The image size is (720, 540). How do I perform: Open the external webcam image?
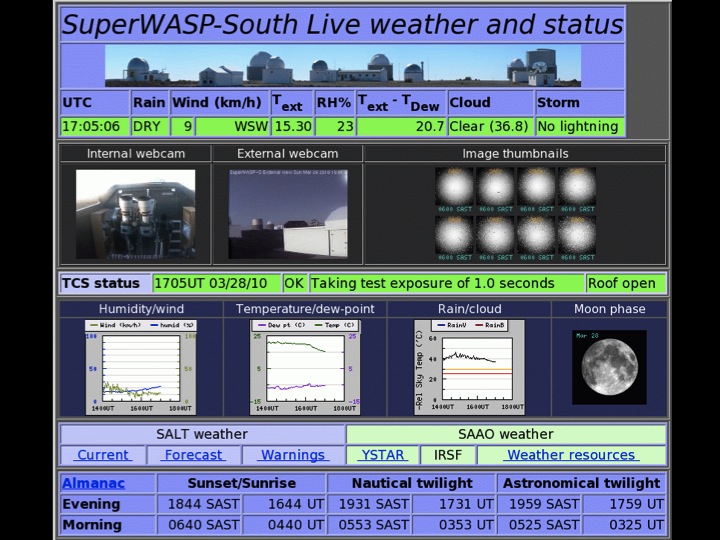(288, 214)
